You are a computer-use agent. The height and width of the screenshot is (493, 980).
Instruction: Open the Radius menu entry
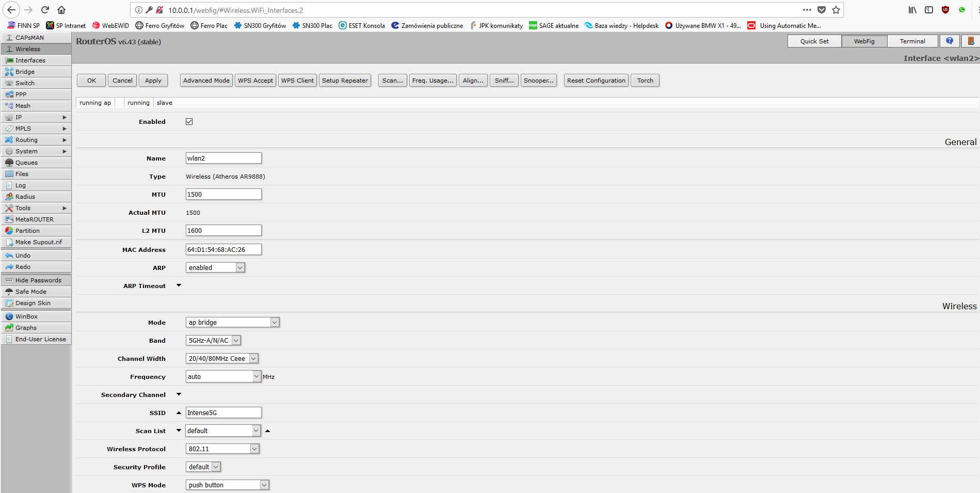click(x=36, y=197)
